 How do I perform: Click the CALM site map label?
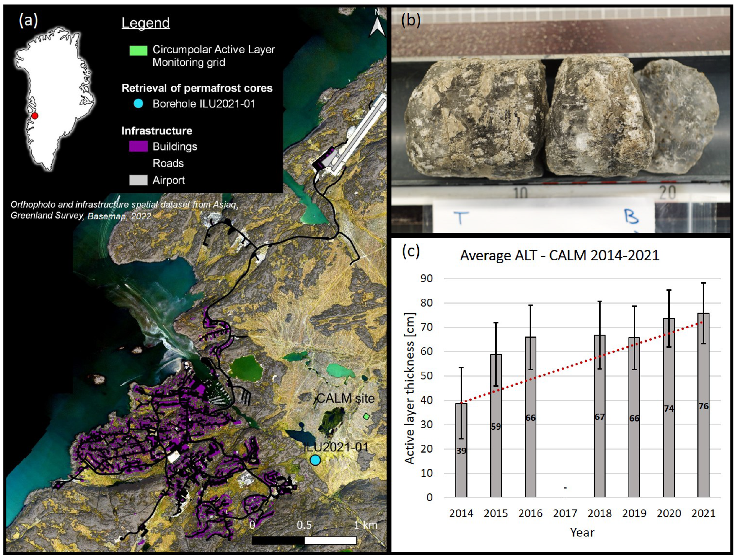point(345,398)
